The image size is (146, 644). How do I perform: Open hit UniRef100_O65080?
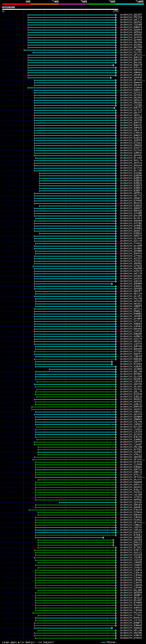(131, 35)
